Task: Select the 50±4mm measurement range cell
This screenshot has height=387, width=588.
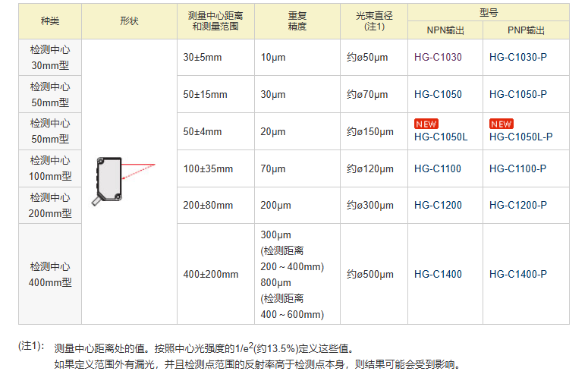Action: tap(215, 131)
